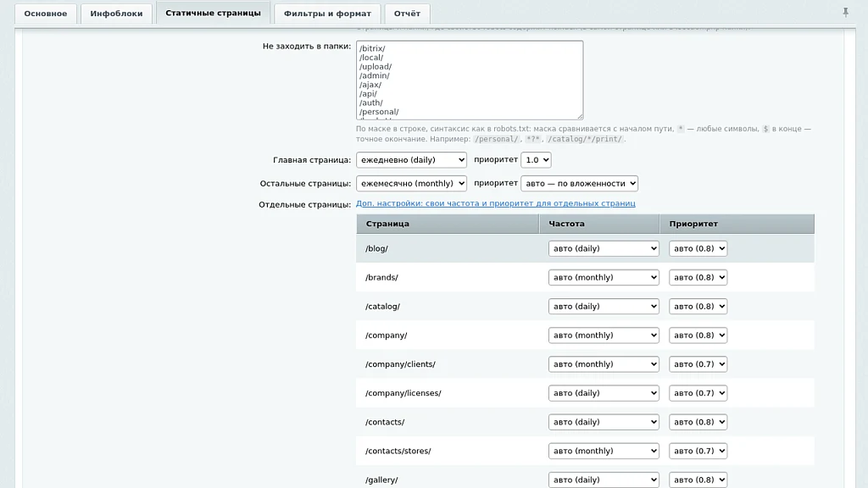This screenshot has width=868, height=488.
Task: Click the /upload/ line in the textarea
Action: point(376,66)
